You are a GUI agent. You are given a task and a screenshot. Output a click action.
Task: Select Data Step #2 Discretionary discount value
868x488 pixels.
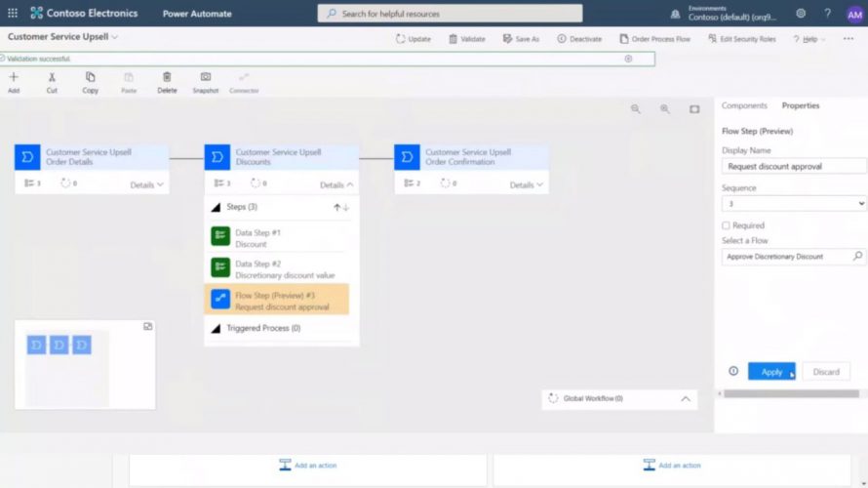pos(279,269)
